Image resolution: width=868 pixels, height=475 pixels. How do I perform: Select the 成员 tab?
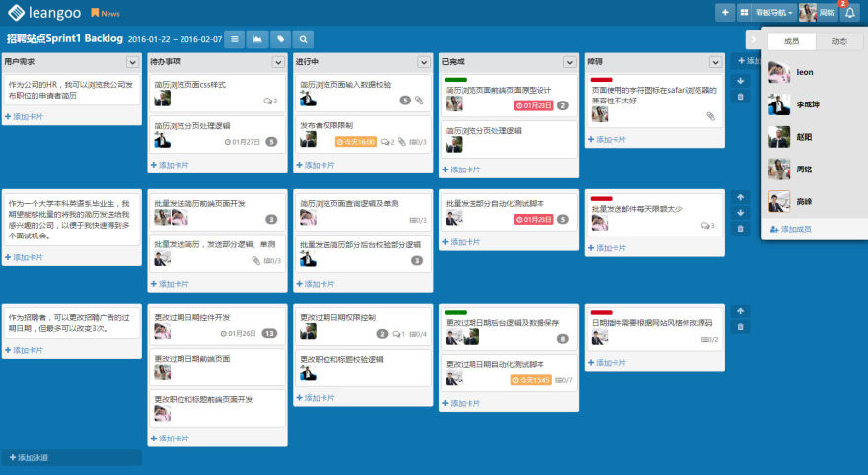point(791,41)
